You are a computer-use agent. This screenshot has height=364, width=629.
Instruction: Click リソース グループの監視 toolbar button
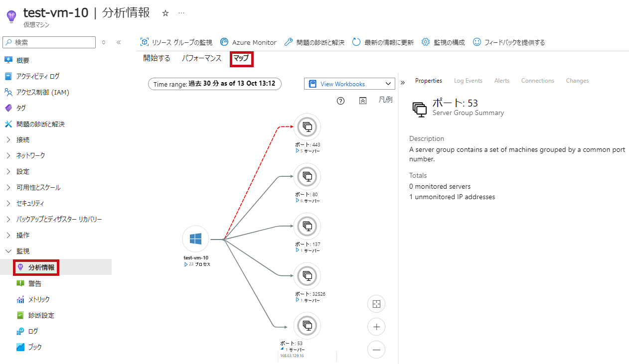(176, 42)
